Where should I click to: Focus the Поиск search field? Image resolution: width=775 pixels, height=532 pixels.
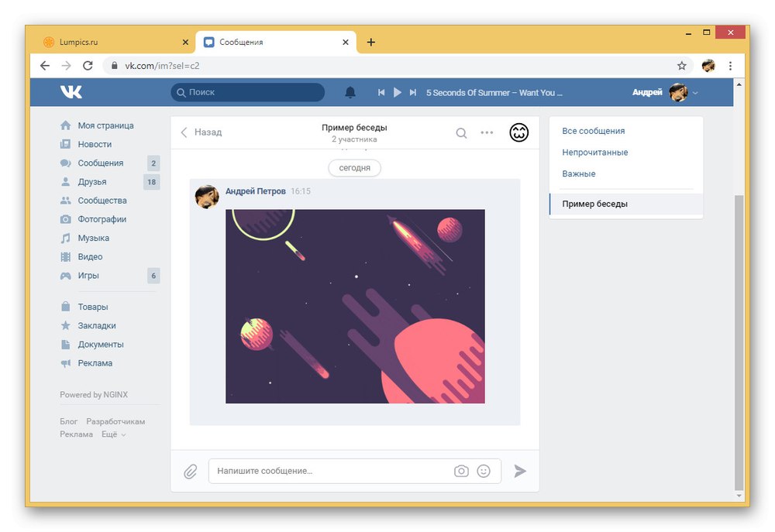coord(248,92)
